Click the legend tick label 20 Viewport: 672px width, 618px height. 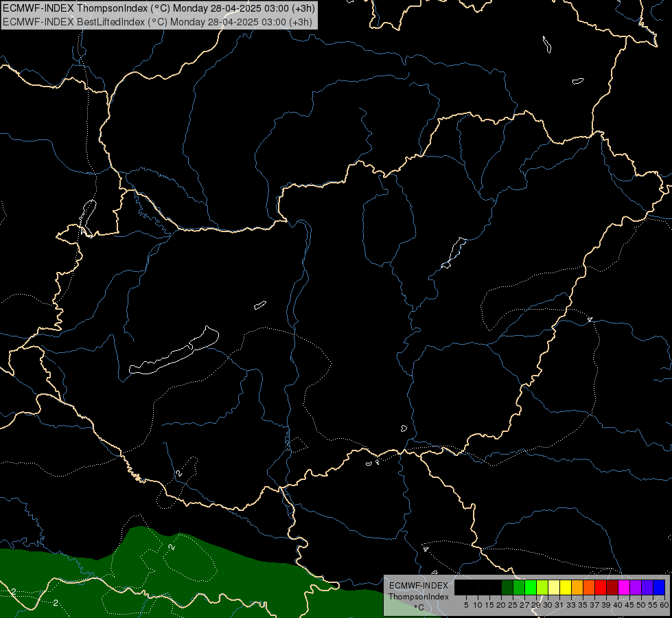(501, 605)
